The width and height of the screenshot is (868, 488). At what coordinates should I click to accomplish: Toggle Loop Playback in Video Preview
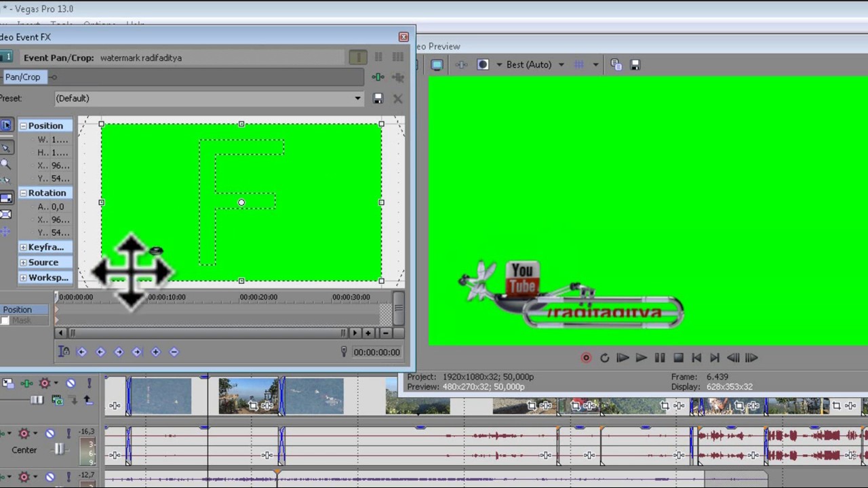tap(604, 358)
